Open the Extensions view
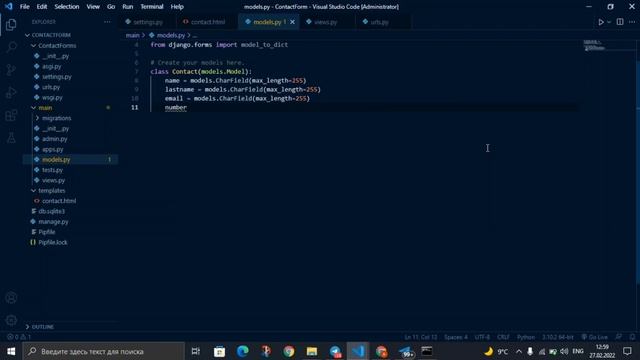This screenshot has height=360, width=640. click(11, 116)
